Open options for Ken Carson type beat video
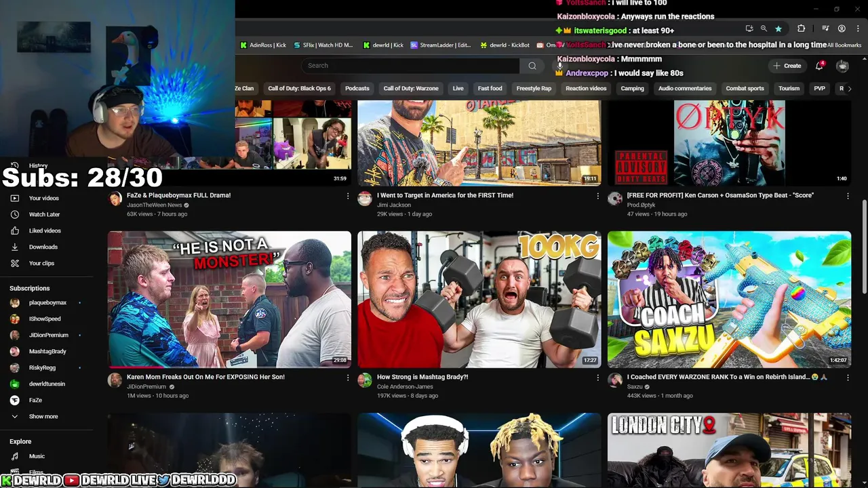 click(848, 196)
